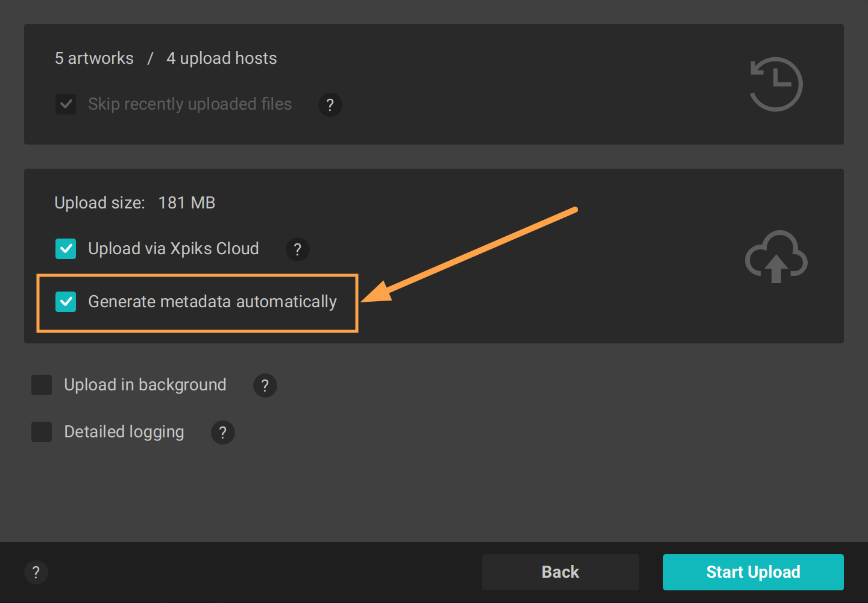Click help icon next to Detailed logging
The width and height of the screenshot is (868, 603).
tap(222, 432)
